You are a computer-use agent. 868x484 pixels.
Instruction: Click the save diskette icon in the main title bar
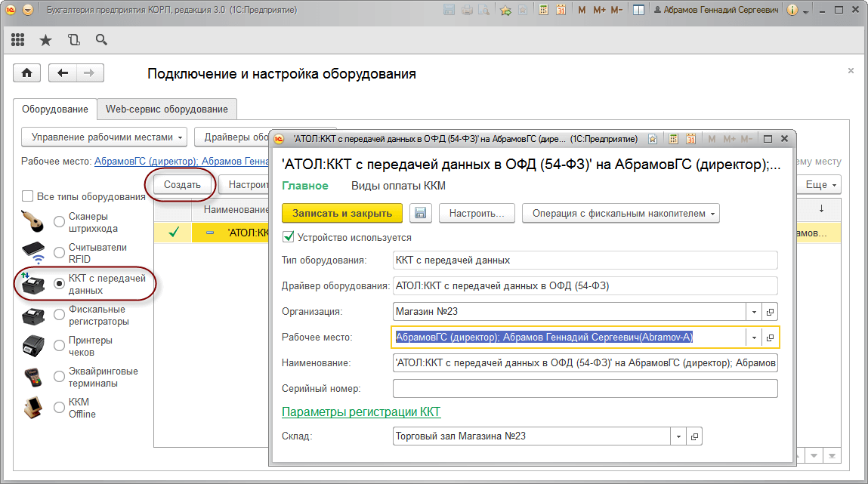449,10
